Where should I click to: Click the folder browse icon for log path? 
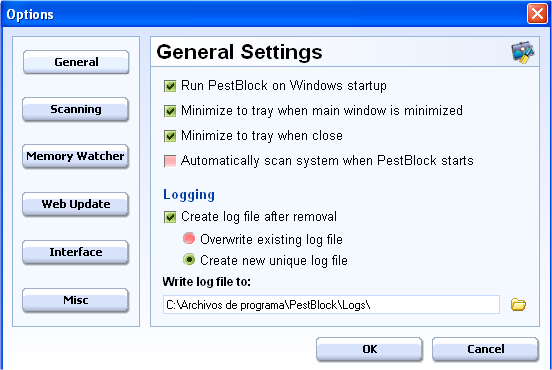(518, 305)
